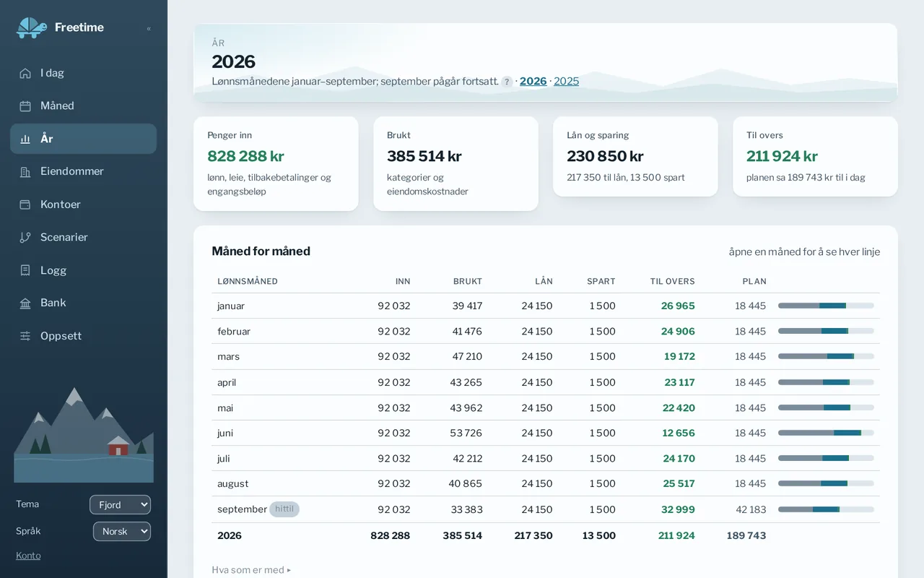The height and width of the screenshot is (578, 924).
Task: Click the Freetime app name
Action: [79, 27]
